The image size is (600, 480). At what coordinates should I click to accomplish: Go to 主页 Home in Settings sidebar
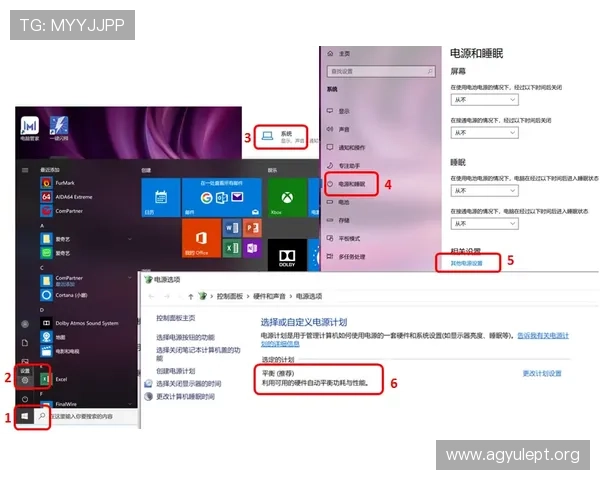coord(339,54)
